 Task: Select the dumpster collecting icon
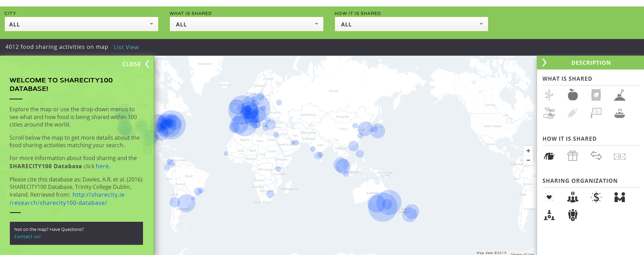click(549, 156)
